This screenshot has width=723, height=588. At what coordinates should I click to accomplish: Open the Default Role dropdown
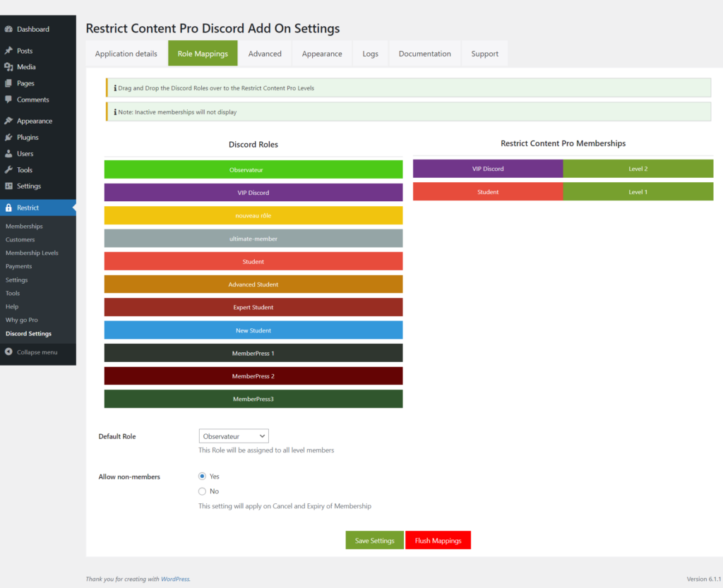234,436
